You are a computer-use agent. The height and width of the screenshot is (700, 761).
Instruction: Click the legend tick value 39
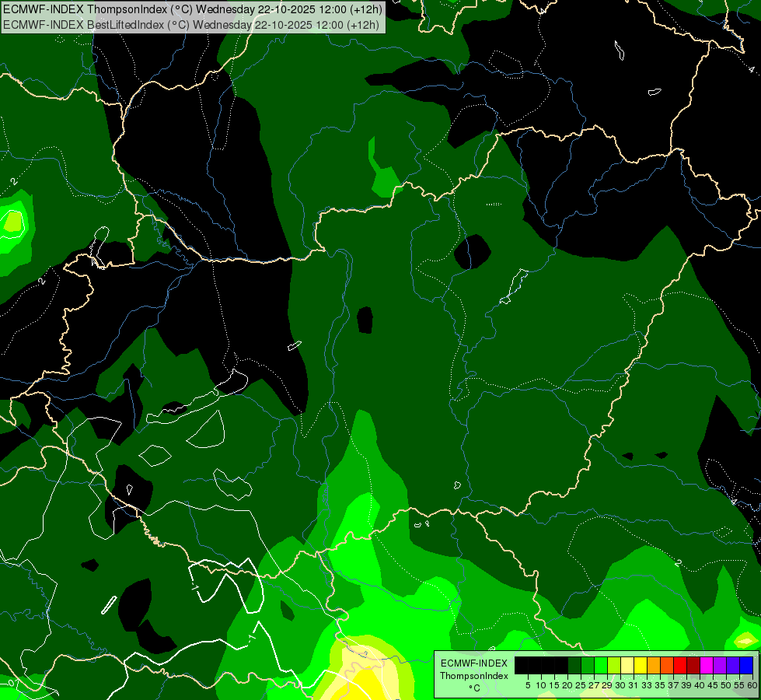(x=686, y=685)
